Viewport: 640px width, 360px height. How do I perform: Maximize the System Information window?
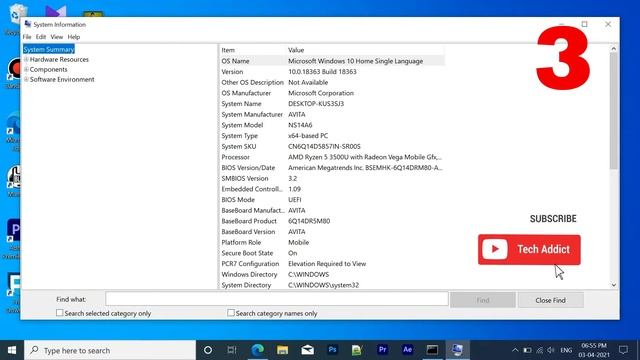584,24
